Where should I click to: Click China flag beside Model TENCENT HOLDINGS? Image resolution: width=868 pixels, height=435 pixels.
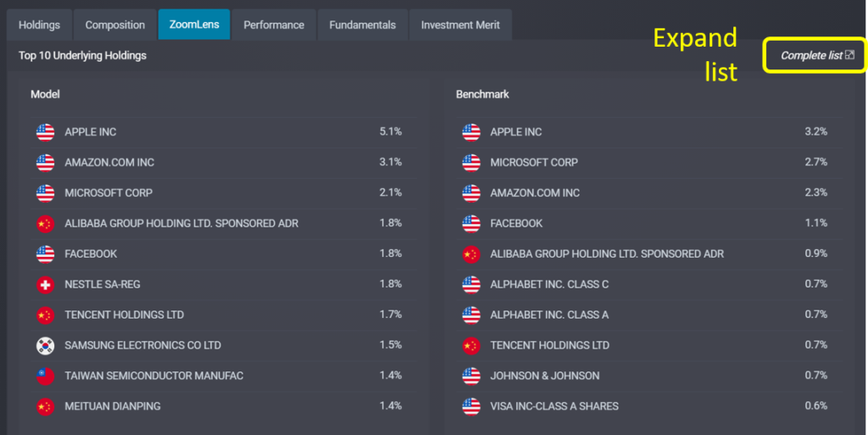click(46, 315)
